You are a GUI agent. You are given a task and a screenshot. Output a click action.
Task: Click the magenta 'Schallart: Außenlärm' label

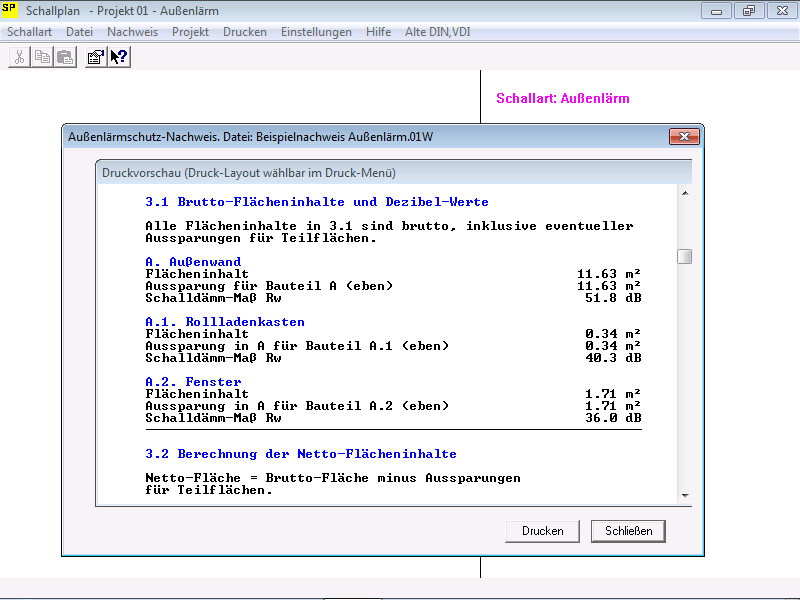[563, 98]
